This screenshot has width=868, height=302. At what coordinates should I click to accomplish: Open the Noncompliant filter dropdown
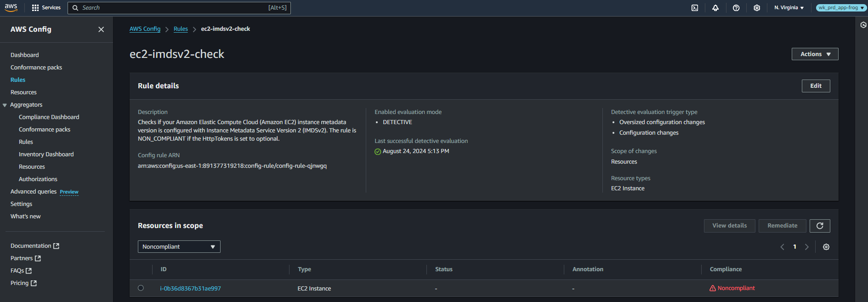pos(179,247)
